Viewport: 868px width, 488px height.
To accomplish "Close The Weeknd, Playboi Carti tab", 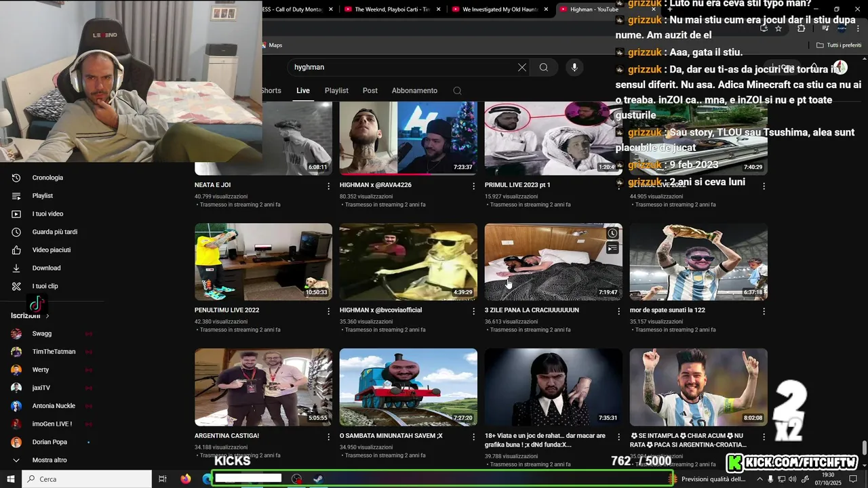I will [x=439, y=9].
